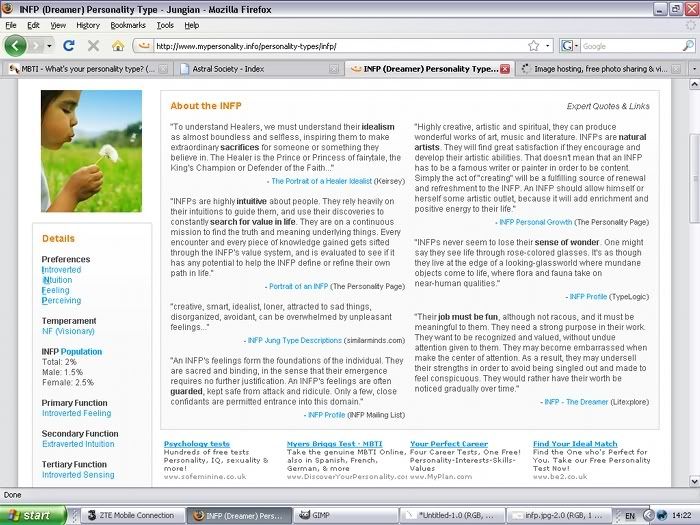Go back with the green Back arrow
Image resolution: width=700 pixels, height=525 pixels.
[15, 46]
